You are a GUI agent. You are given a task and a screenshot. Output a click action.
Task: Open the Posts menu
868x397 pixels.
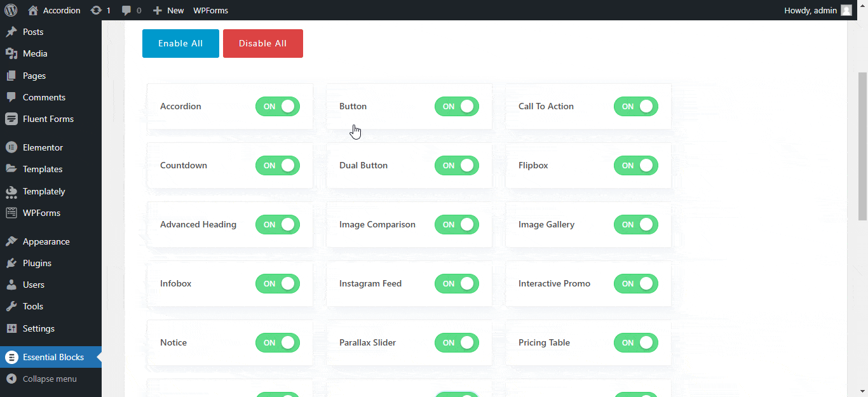pos(51,32)
